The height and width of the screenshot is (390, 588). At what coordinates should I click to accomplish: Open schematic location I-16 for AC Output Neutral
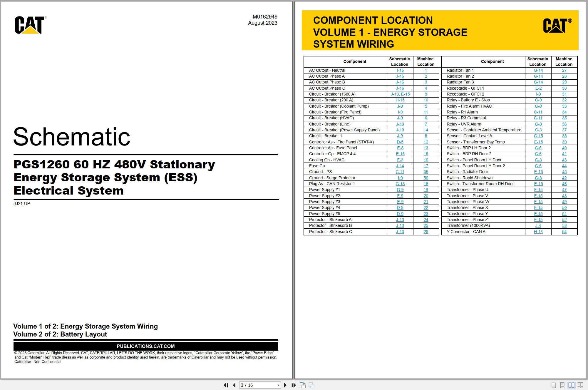400,70
